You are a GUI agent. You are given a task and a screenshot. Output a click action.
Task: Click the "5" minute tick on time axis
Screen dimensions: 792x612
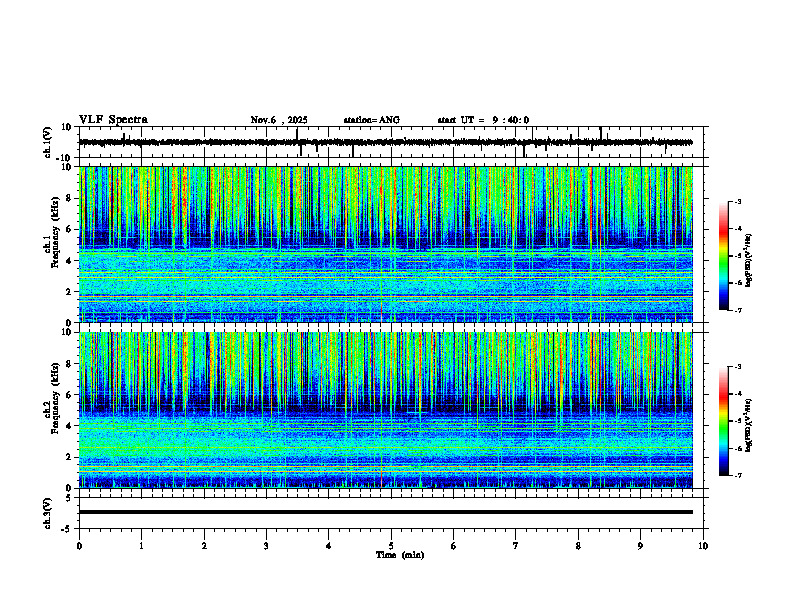[x=391, y=546]
